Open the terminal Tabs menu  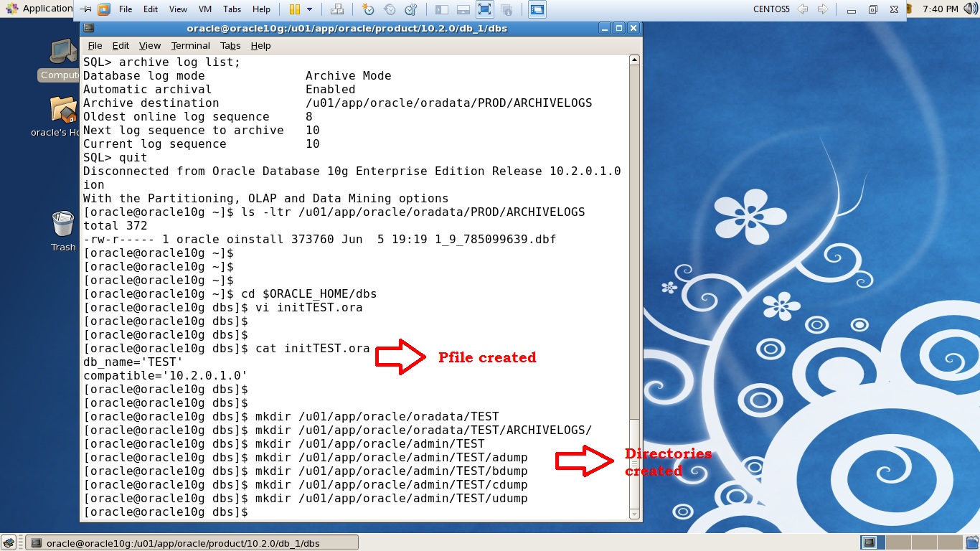(230, 45)
